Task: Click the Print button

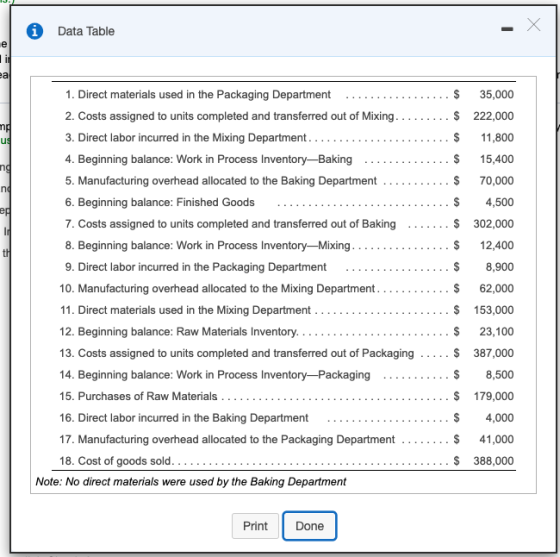Action: pos(255,526)
